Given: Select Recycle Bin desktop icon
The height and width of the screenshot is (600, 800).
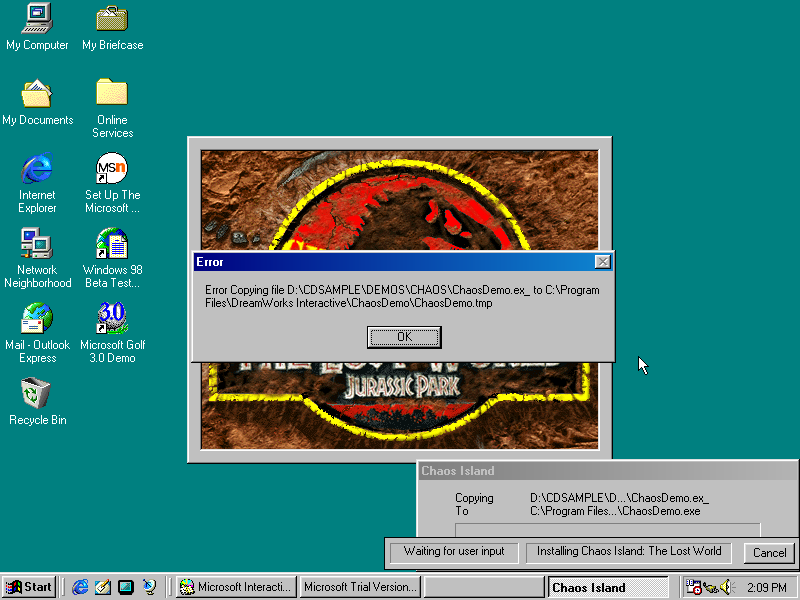Looking at the screenshot, I should (37, 402).
